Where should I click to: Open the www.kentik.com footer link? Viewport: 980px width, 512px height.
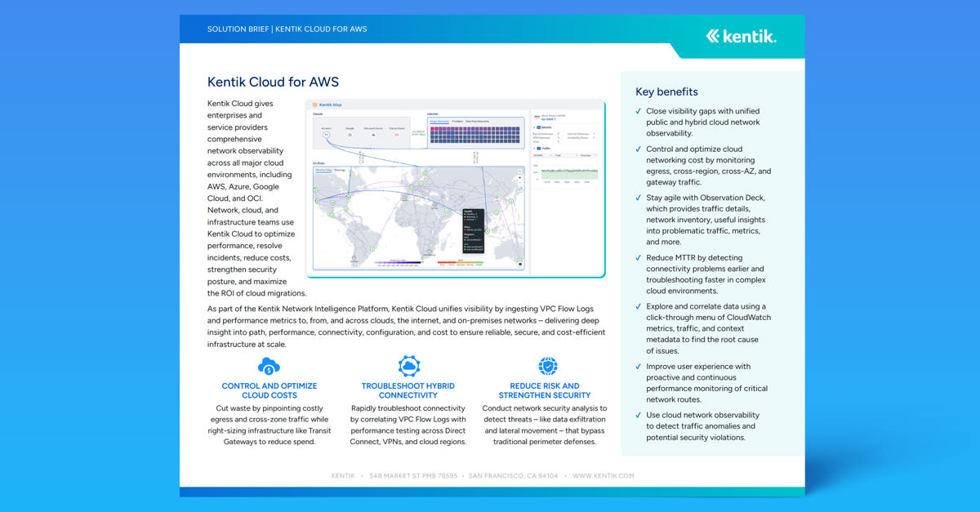[604, 475]
